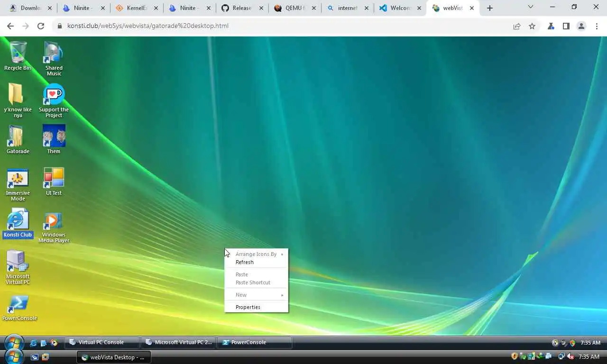Select Paste in the context menu
The image size is (607, 364).
click(x=257, y=274)
